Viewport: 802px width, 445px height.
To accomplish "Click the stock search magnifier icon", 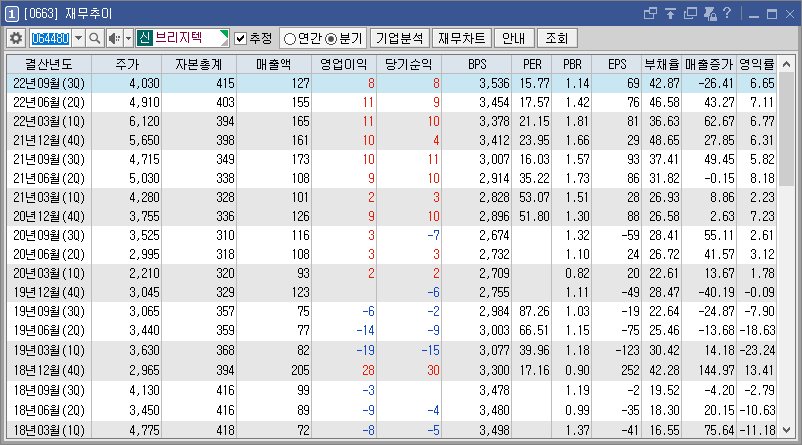I will 95,38.
